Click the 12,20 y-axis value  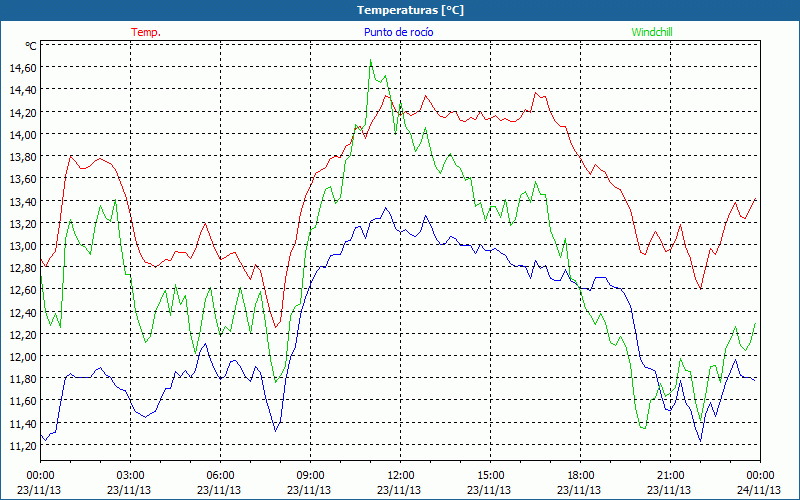[x=22, y=334]
